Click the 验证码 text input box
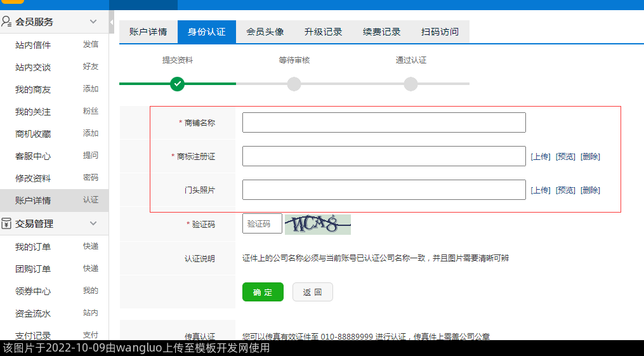 (262, 224)
